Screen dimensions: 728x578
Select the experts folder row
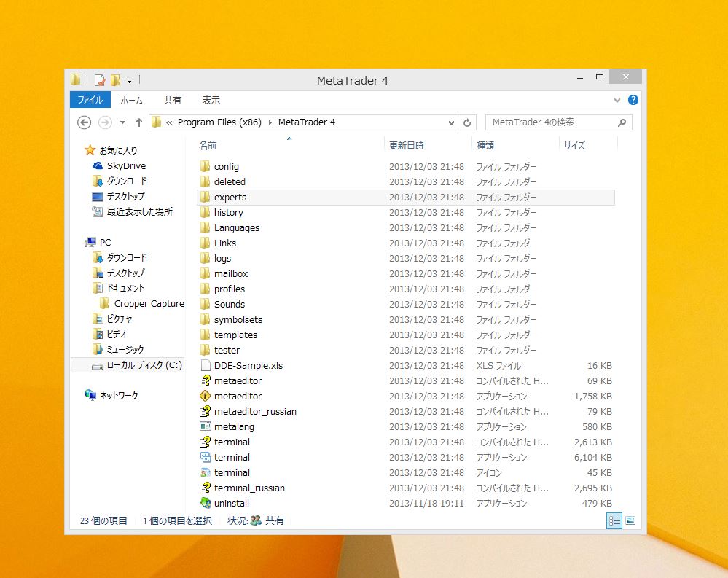pyautogui.click(x=406, y=198)
